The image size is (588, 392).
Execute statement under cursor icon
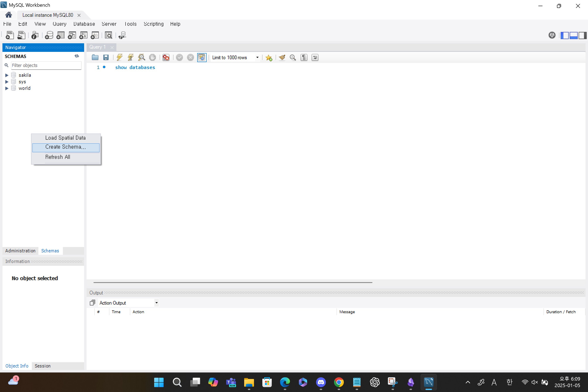click(x=130, y=58)
